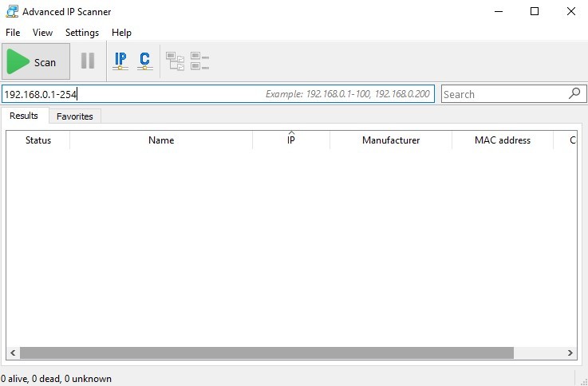Sort by the Name column header
The width and height of the screenshot is (588, 386).
[x=161, y=140]
